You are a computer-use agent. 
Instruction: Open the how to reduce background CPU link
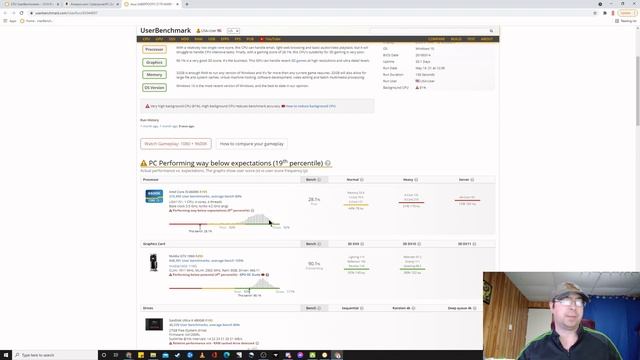[x=311, y=106]
